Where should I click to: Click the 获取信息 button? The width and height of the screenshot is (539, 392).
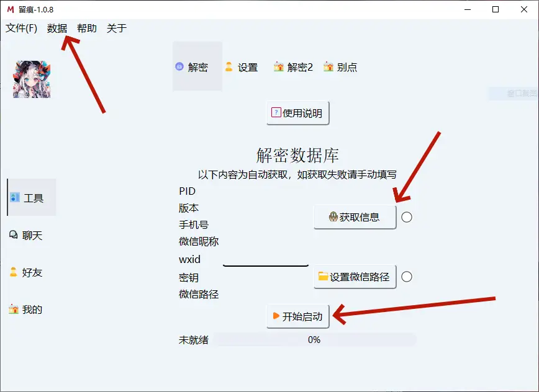355,217
